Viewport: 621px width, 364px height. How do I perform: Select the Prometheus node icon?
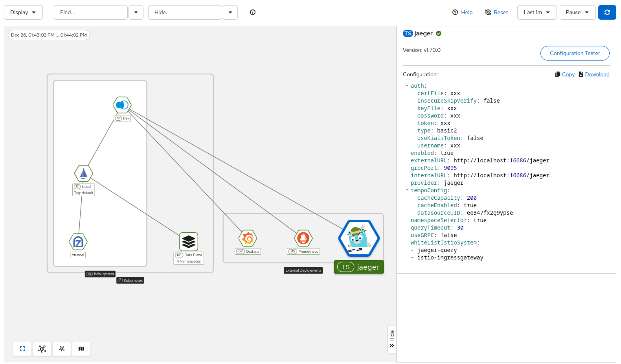(303, 238)
